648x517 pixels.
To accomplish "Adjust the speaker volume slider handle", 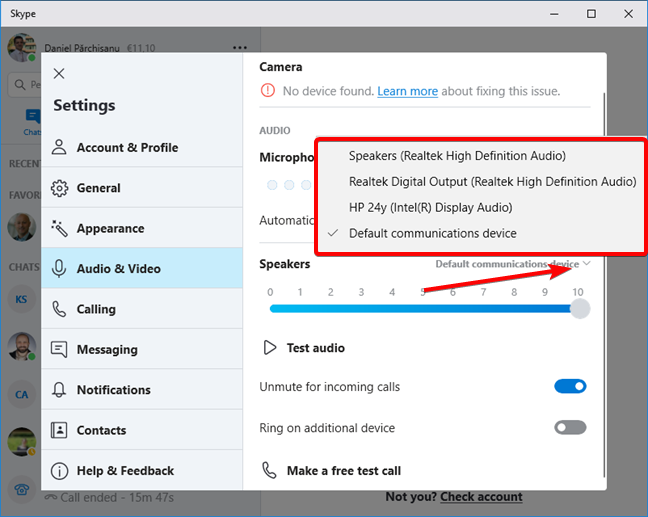I will [x=580, y=309].
